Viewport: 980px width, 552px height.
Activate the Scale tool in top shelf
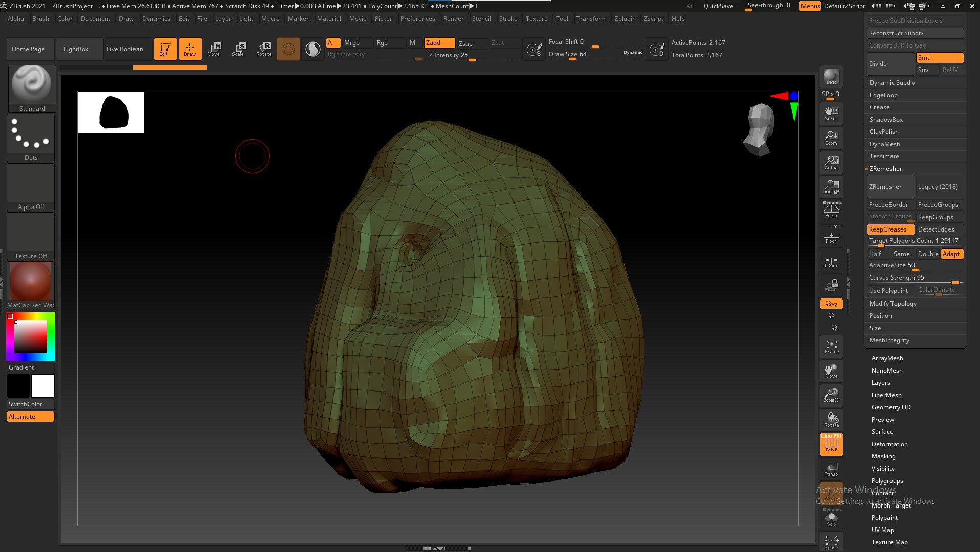coord(238,49)
